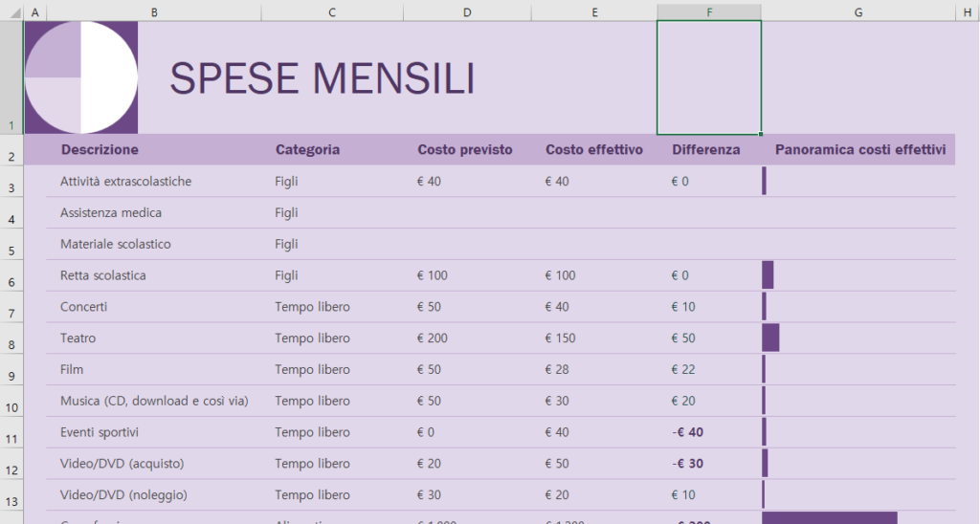Click the € 20 difference for Musica
Screen dimensions: 980x524
pyautogui.click(x=683, y=401)
